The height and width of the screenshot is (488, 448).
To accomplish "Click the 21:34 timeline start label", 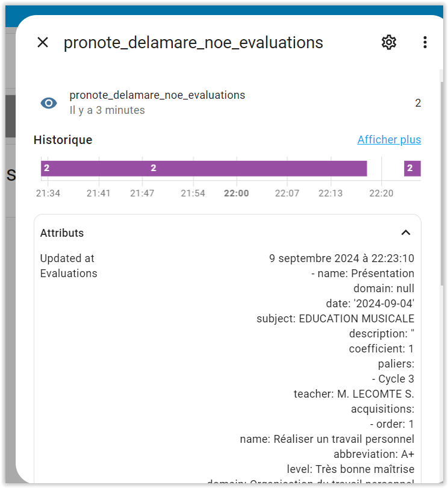I will 48,193.
